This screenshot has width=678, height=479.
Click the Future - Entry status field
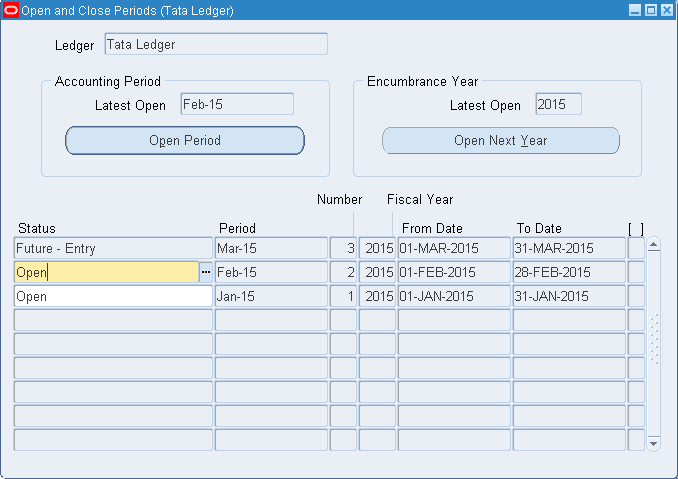(x=113, y=248)
